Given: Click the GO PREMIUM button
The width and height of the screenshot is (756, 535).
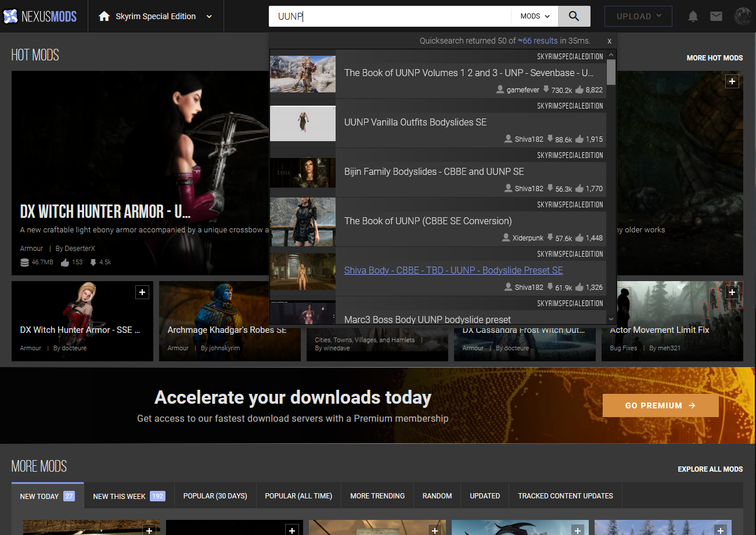Looking at the screenshot, I should (x=661, y=405).
